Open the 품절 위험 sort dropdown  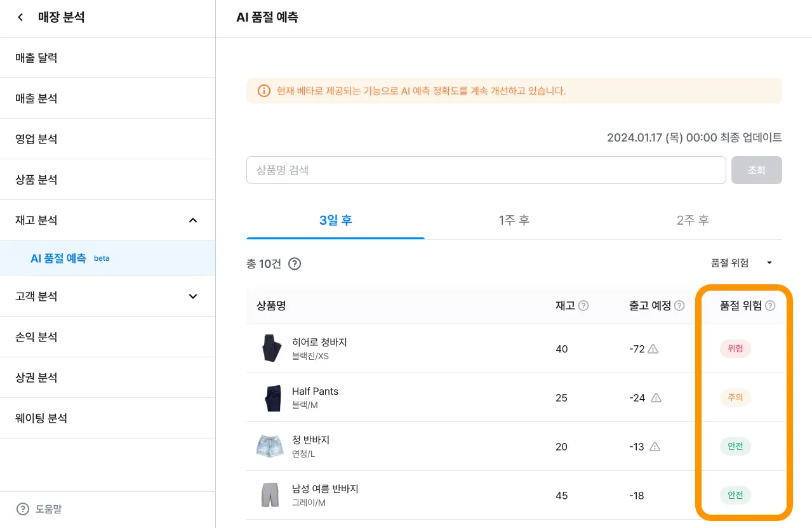[742, 263]
